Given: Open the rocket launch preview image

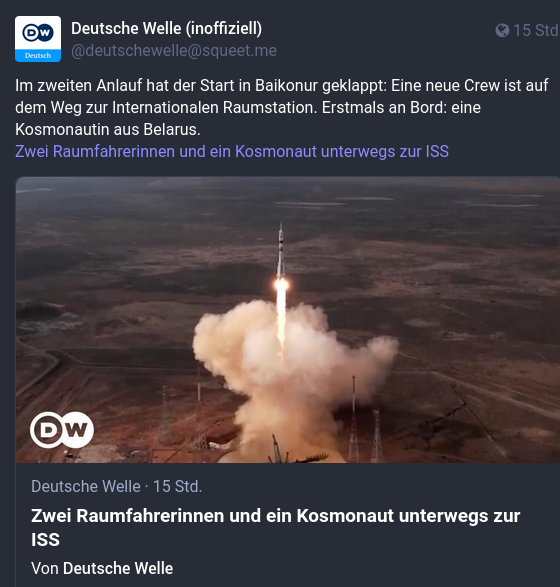Looking at the screenshot, I should point(287,320).
